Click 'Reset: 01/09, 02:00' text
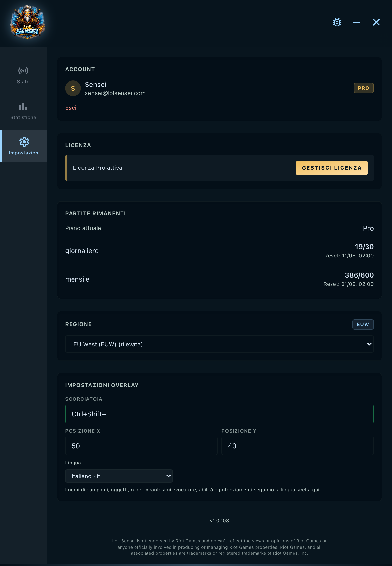The width and height of the screenshot is (392, 566). (x=348, y=284)
